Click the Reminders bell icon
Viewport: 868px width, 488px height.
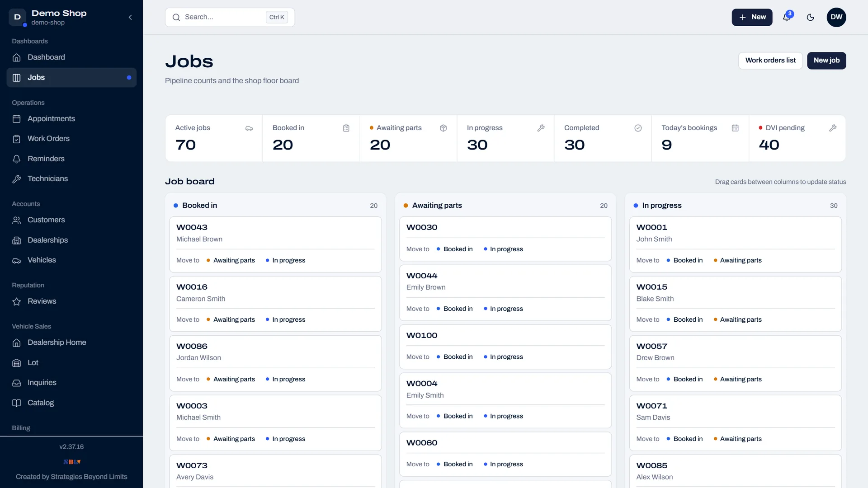pos(17,159)
